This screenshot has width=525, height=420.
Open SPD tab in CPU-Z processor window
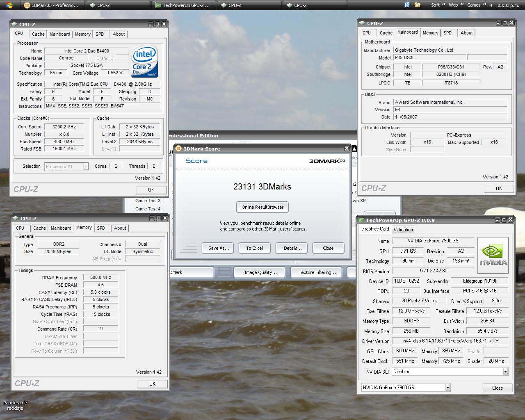pyautogui.click(x=100, y=34)
